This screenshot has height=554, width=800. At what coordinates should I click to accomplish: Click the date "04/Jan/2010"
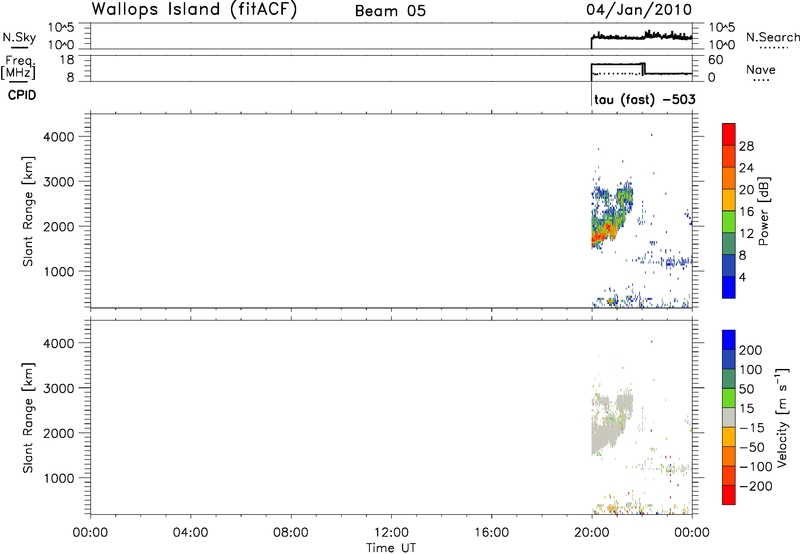[x=639, y=10]
